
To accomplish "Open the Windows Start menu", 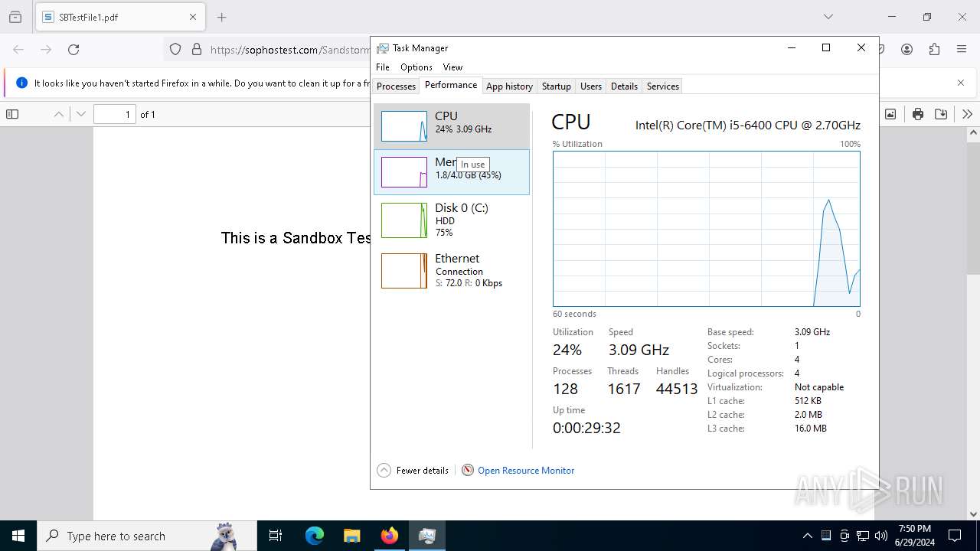I will point(18,536).
